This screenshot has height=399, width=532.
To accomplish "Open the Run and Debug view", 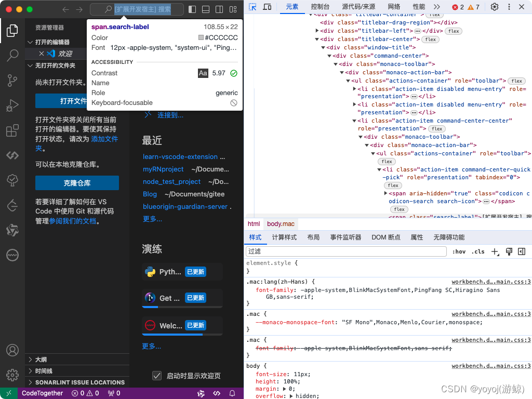I will [12, 105].
